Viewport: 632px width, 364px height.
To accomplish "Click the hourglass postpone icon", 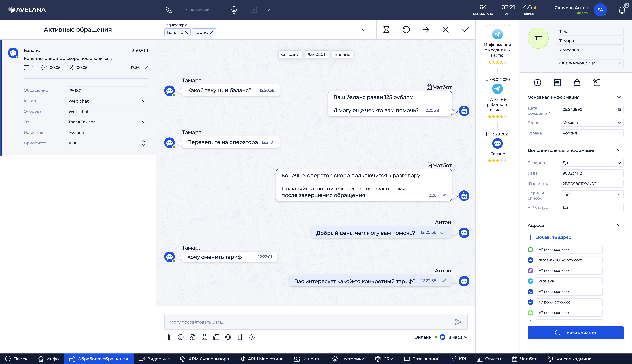I will [386, 30].
